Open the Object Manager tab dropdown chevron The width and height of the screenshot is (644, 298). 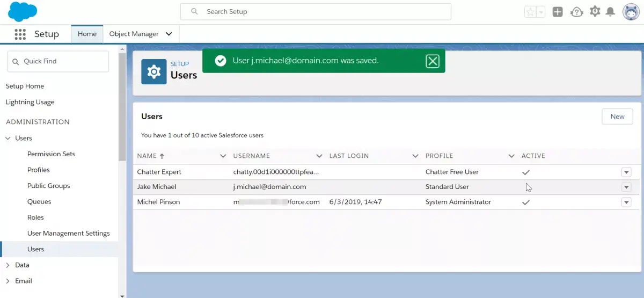pos(169,34)
